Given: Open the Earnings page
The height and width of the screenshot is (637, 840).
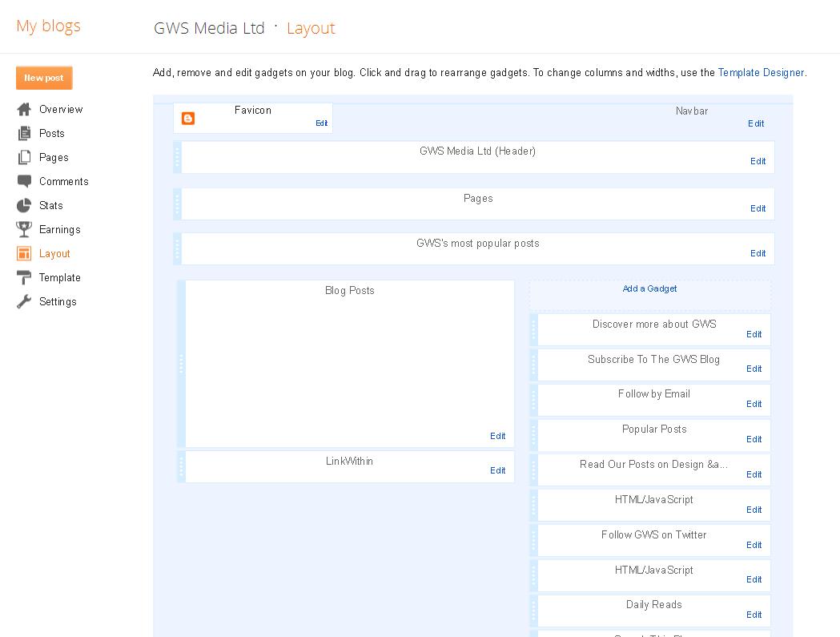Looking at the screenshot, I should pos(59,229).
